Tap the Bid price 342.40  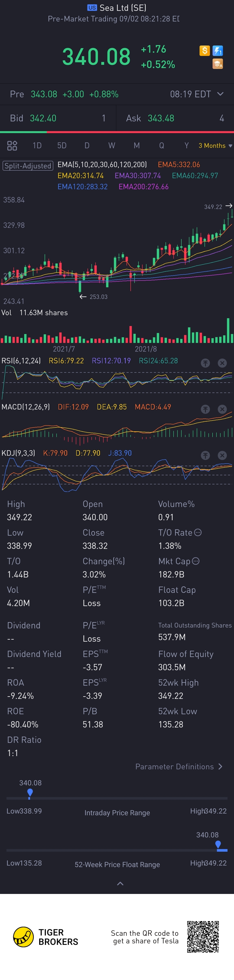pos(43,118)
